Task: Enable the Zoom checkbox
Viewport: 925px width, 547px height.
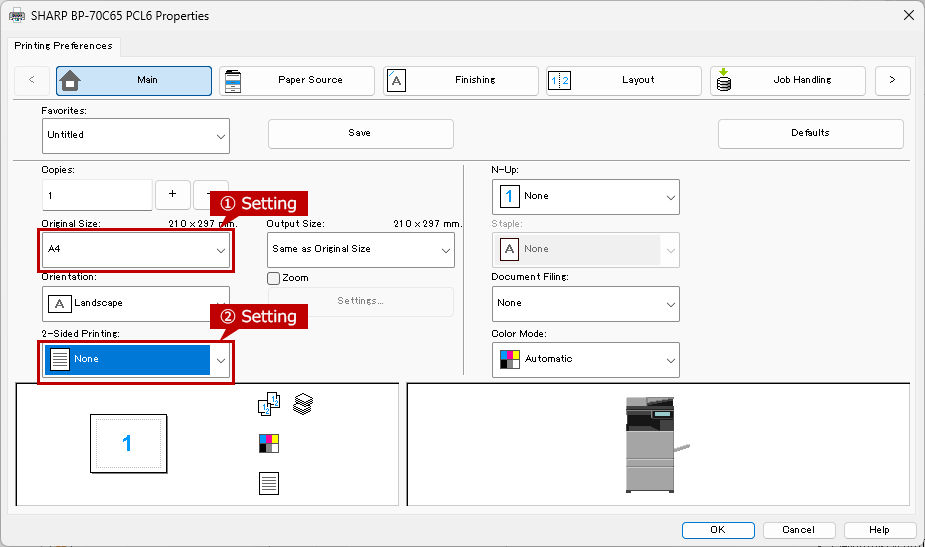Action: point(274,278)
